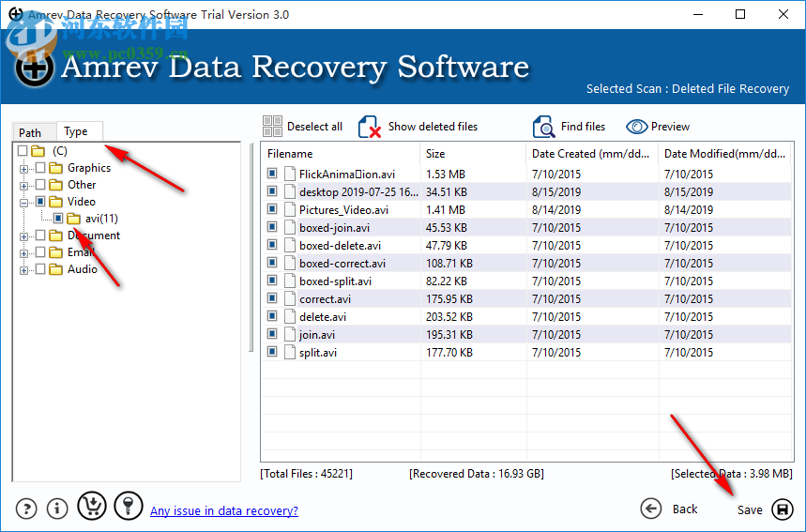Check the Audio folder checkbox
The height and width of the screenshot is (532, 806).
point(40,269)
